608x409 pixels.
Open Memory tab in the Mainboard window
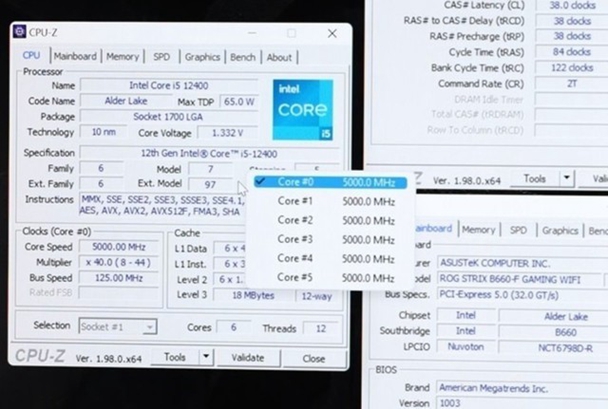coord(478,230)
